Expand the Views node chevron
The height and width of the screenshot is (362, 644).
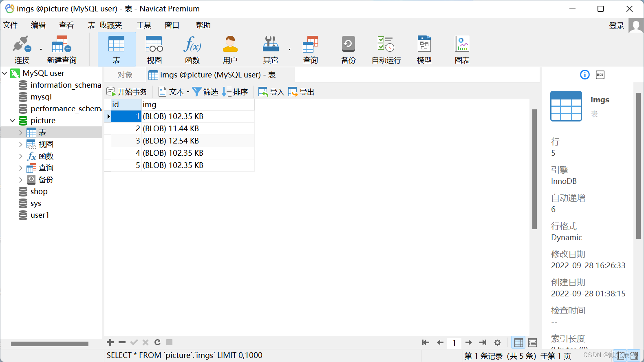point(20,144)
